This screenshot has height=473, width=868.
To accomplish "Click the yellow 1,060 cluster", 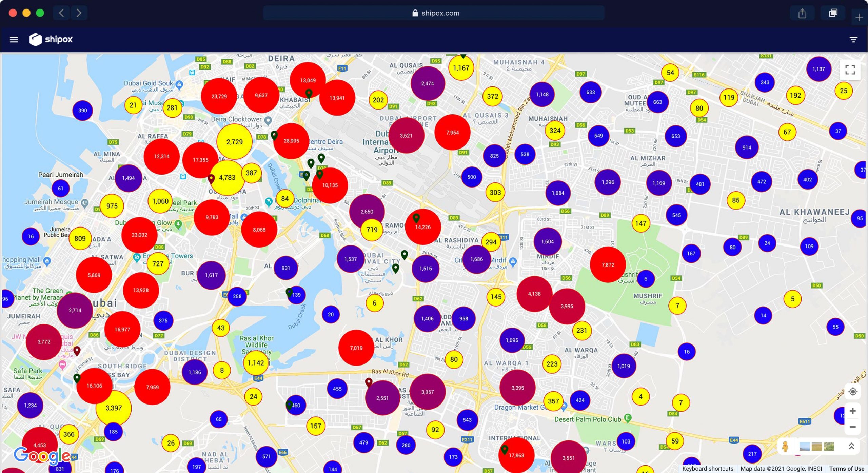I will point(160,201).
